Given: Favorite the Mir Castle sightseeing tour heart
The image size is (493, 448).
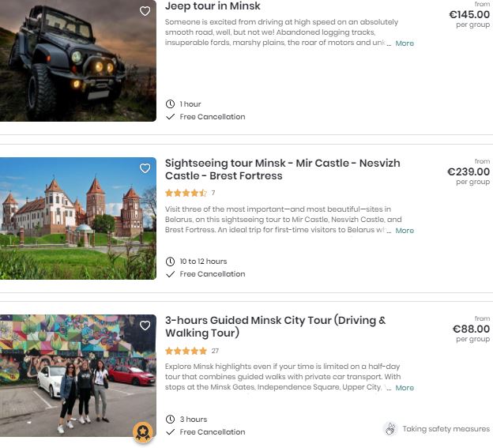Looking at the screenshot, I should coord(145,168).
